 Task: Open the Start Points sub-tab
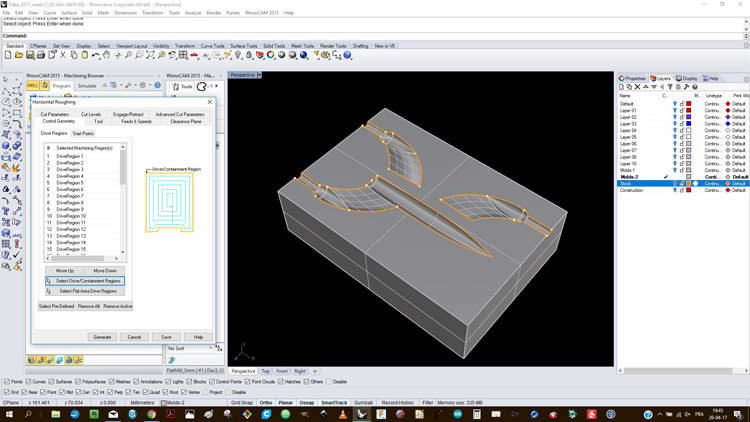83,133
